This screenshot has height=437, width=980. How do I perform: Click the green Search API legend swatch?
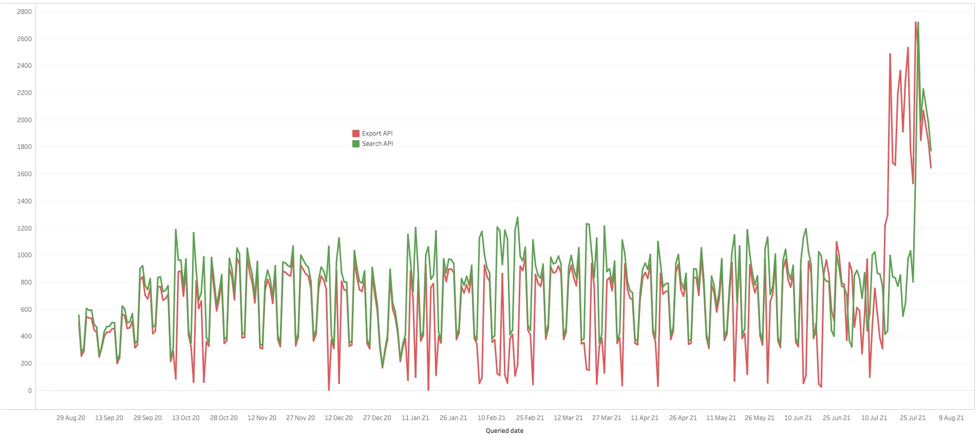pyautogui.click(x=355, y=144)
